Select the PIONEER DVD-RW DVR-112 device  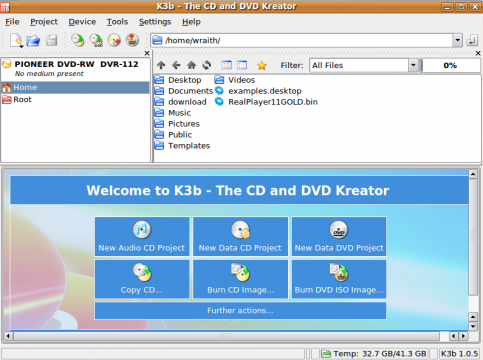[x=75, y=68]
